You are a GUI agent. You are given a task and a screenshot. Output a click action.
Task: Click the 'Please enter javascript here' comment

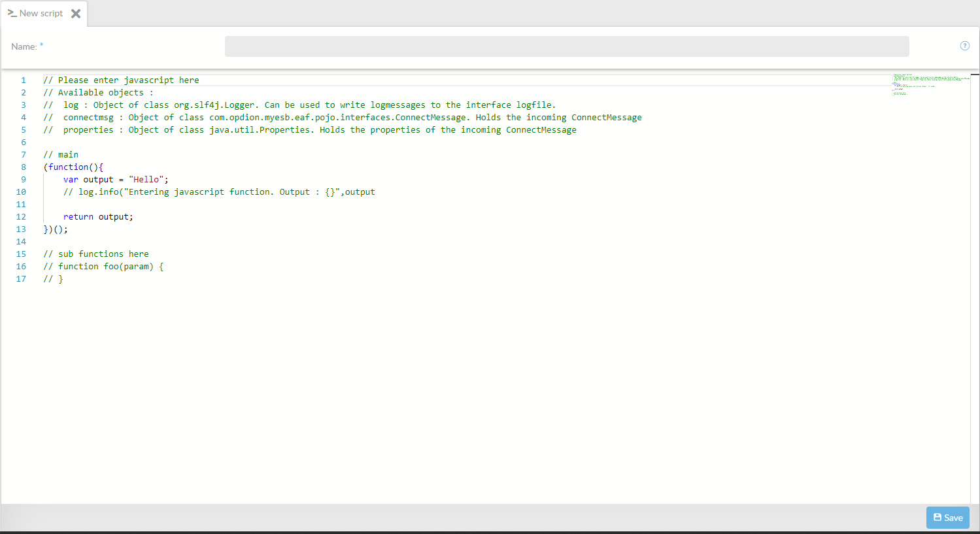[x=121, y=80]
